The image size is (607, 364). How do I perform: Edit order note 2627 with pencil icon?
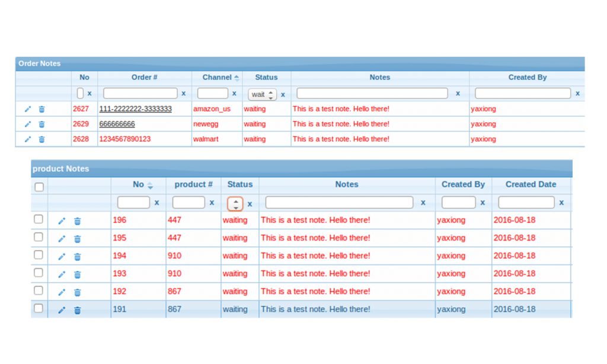(28, 109)
